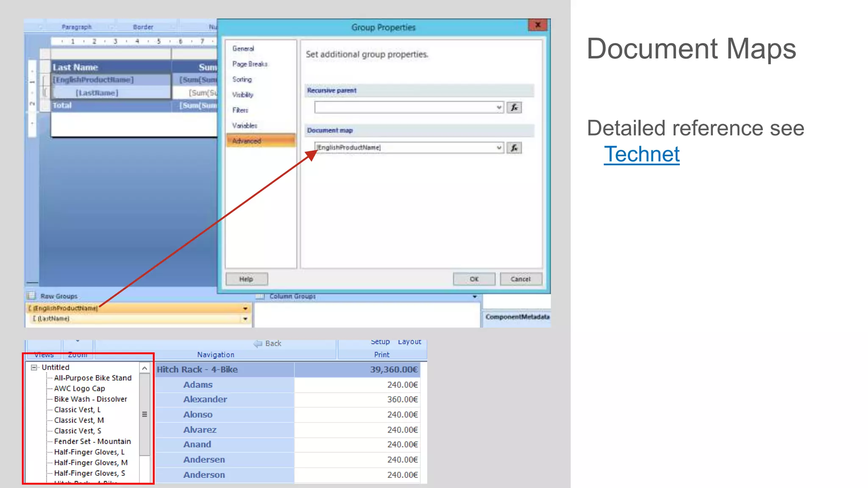868x488 pixels.
Task: Select All-Purpose Bike Stand in document map
Action: click(93, 378)
